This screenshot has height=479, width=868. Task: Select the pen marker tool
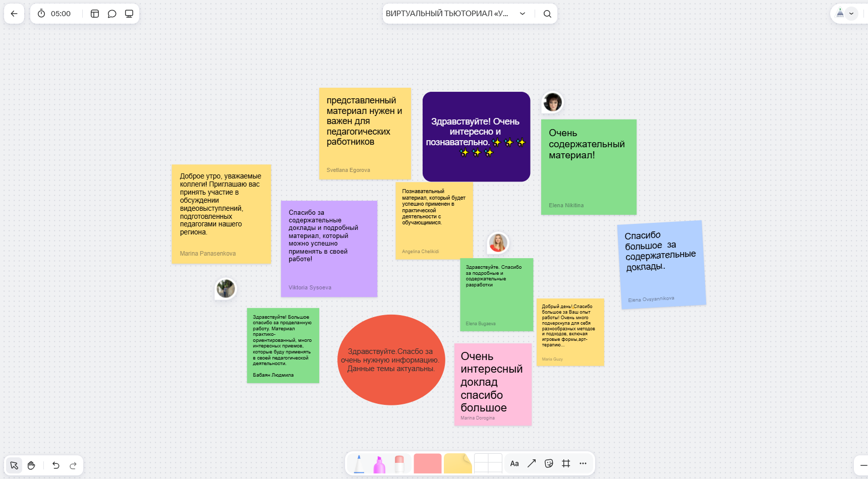pyautogui.click(x=359, y=464)
